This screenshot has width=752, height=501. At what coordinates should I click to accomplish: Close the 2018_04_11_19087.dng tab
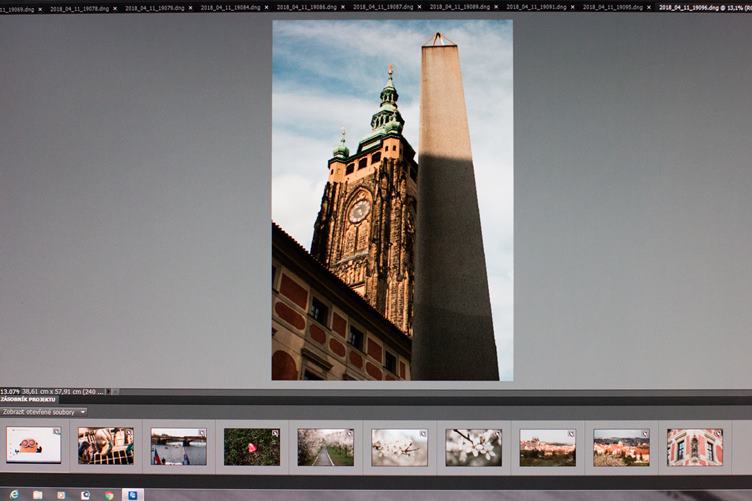point(419,7)
